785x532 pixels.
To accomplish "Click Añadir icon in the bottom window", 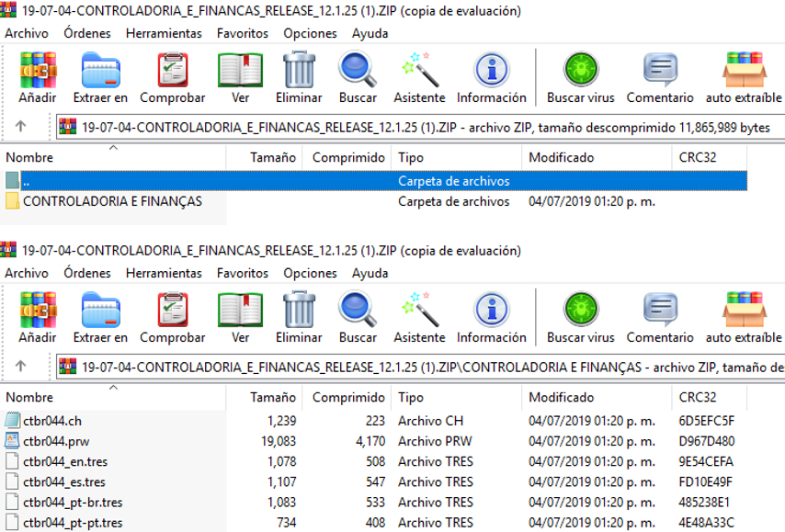I will (38, 311).
